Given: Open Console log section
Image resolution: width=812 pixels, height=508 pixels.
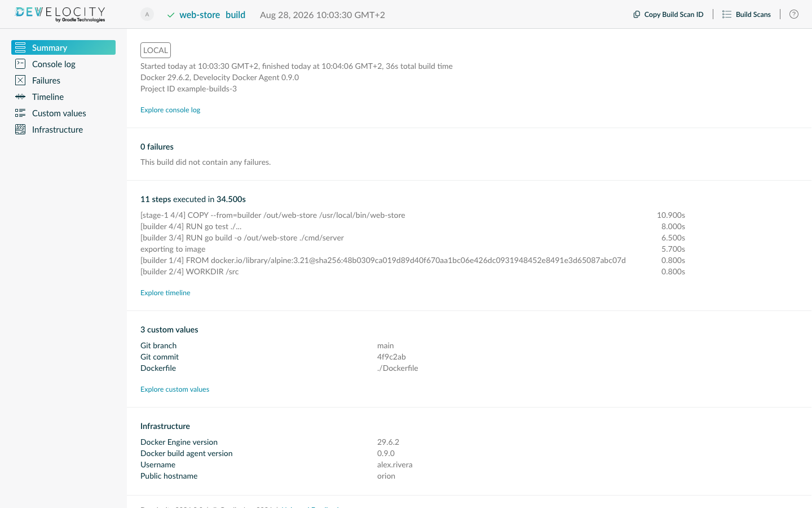Looking at the screenshot, I should (x=63, y=64).
